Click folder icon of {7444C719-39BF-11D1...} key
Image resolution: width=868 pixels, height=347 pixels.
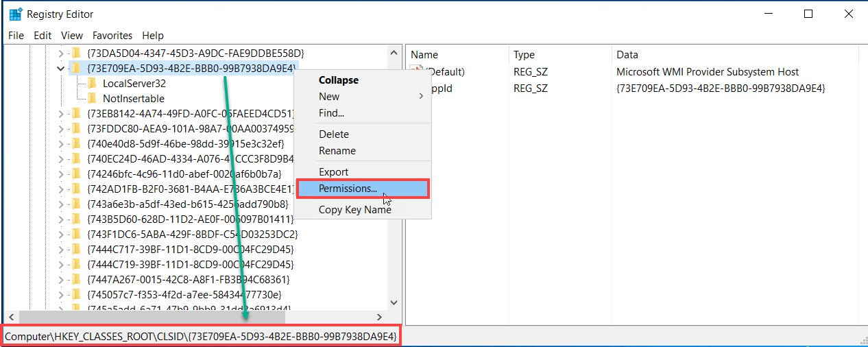click(x=77, y=264)
